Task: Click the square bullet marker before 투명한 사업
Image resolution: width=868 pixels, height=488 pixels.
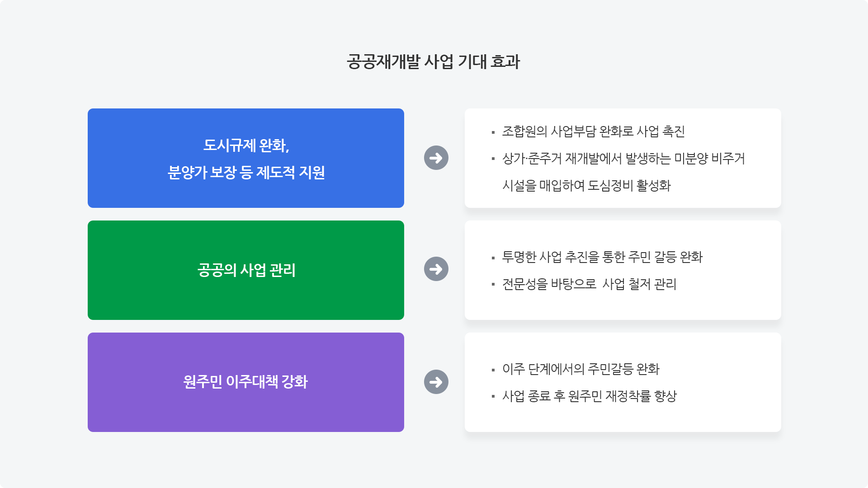Action: (493, 258)
